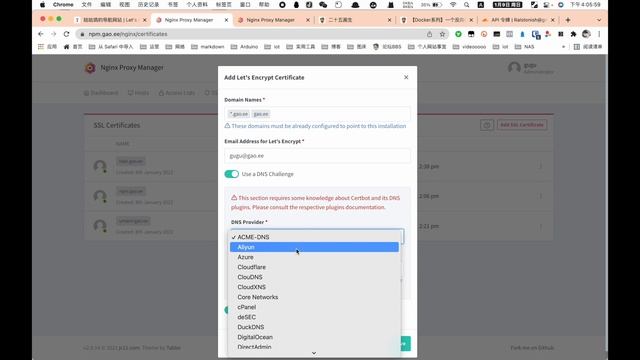Select CloudXNS option
This screenshot has width=640, height=360.
click(x=314, y=287)
